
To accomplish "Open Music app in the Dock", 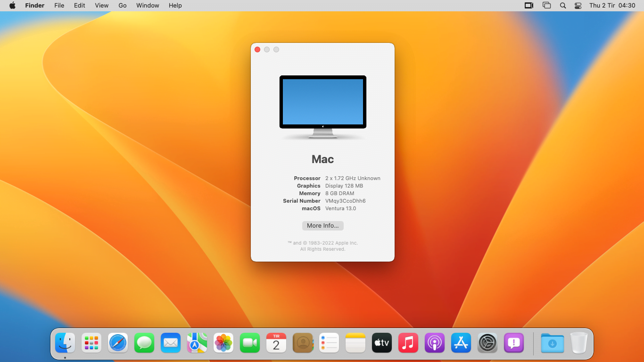I will tap(408, 343).
